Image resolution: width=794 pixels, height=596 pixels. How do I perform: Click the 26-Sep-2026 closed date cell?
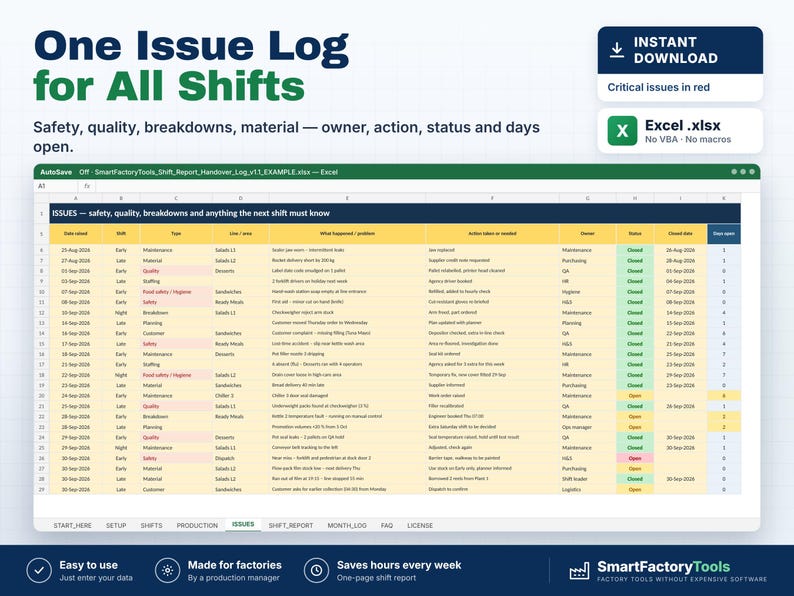click(680, 406)
